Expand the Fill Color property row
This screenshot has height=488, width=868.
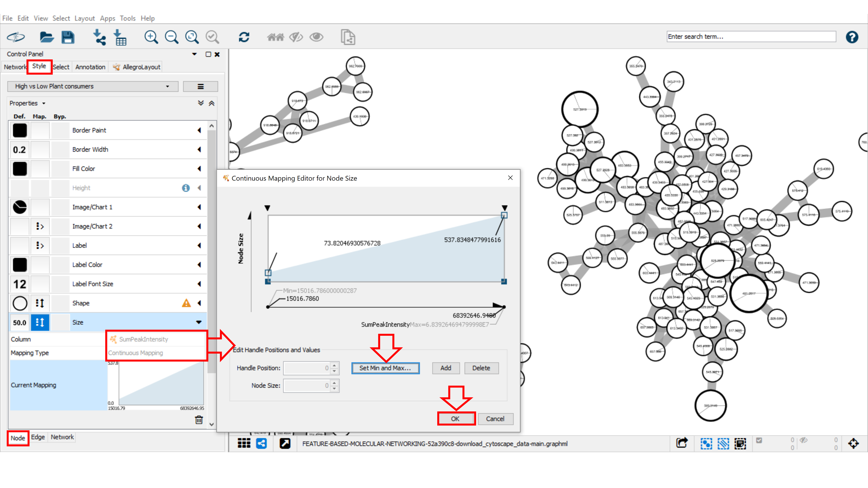coord(199,169)
